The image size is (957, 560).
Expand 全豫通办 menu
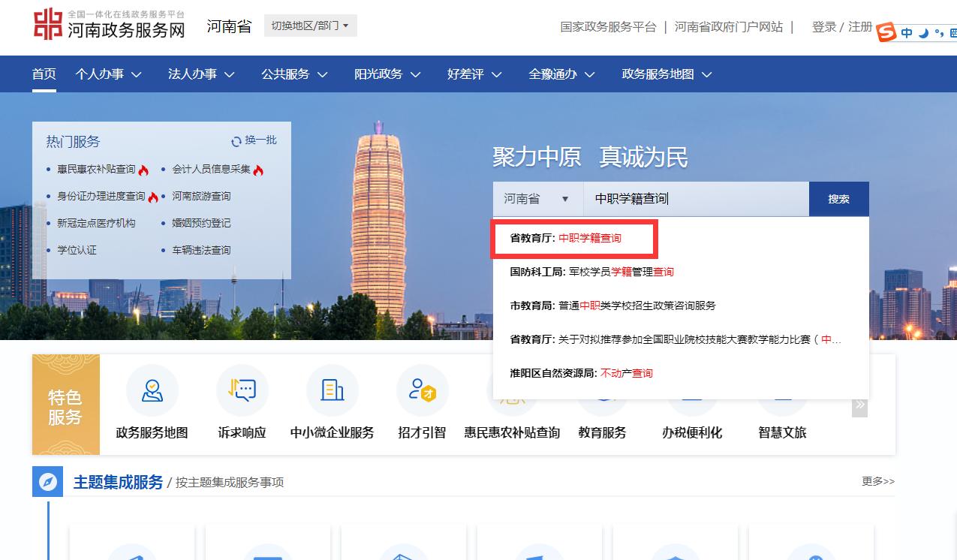[562, 74]
